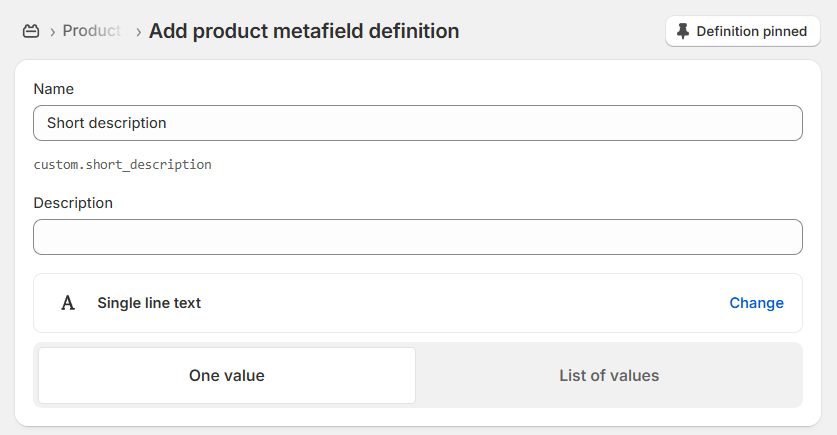
Task: Switch to the List of values option
Action: [x=609, y=376]
